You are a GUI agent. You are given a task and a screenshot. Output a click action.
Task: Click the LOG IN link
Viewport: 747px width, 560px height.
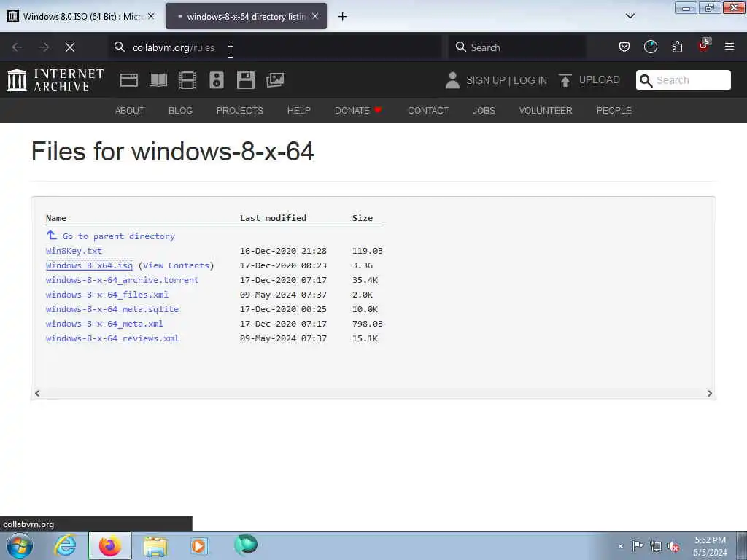[530, 80]
